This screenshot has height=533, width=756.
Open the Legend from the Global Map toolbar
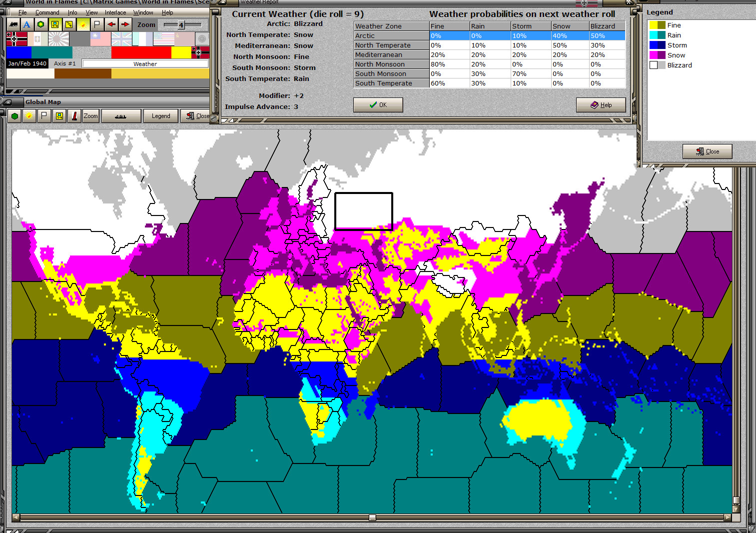coord(160,115)
